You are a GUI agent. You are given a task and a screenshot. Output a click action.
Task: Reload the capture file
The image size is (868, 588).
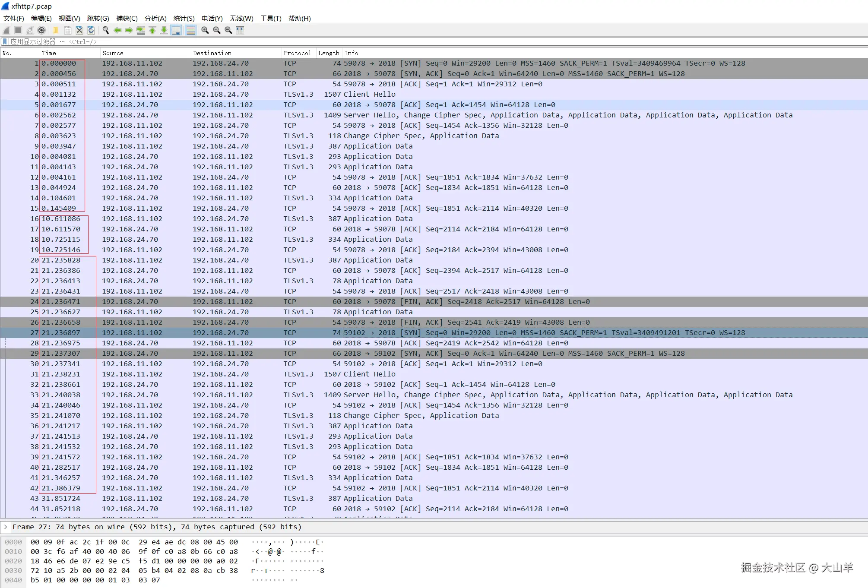pos(91,30)
